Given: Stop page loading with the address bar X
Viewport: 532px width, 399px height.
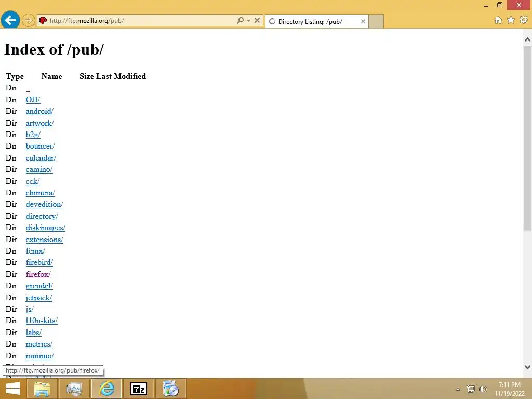Looking at the screenshot, I should tap(257, 20).
